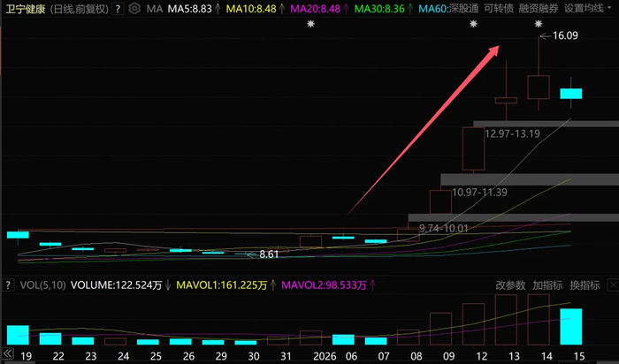The width and height of the screenshot is (619, 364).
Task: Click the event star marker above date 12
Action: coord(473,24)
